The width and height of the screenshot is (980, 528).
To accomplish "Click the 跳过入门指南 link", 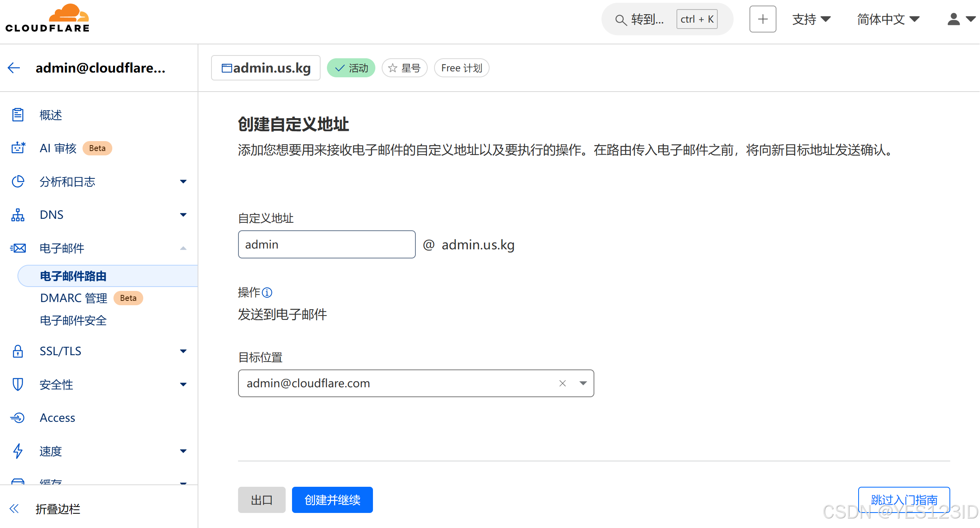I will pos(903,499).
